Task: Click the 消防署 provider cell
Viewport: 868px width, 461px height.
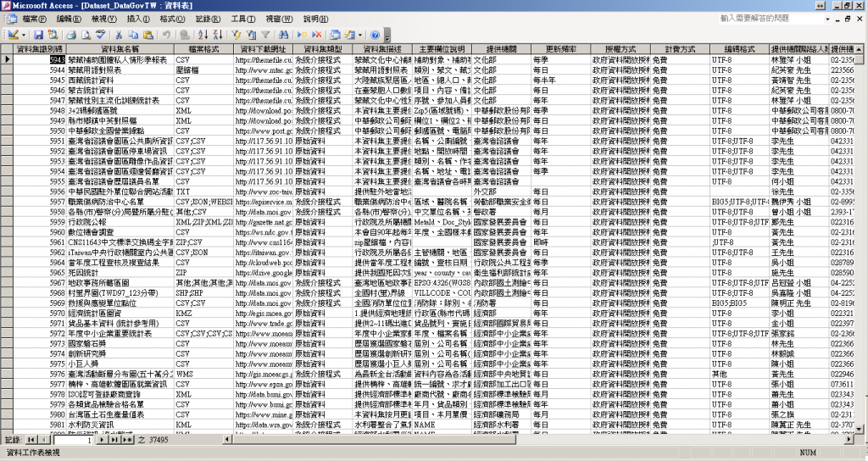Action: pos(501,303)
